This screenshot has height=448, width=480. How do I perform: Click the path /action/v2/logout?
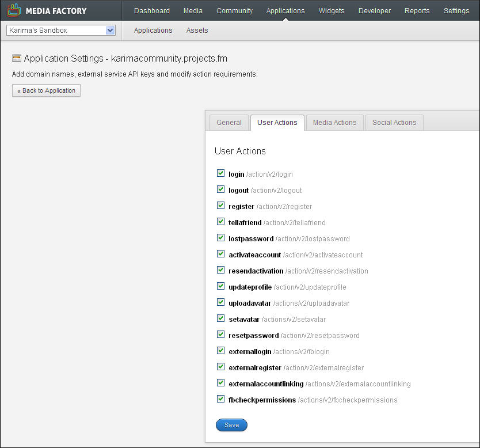[x=276, y=191]
